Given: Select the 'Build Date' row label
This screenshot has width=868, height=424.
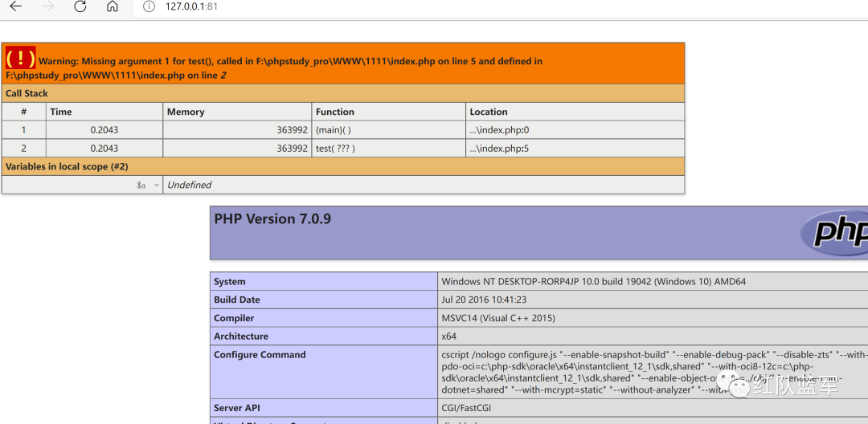Looking at the screenshot, I should coord(237,300).
